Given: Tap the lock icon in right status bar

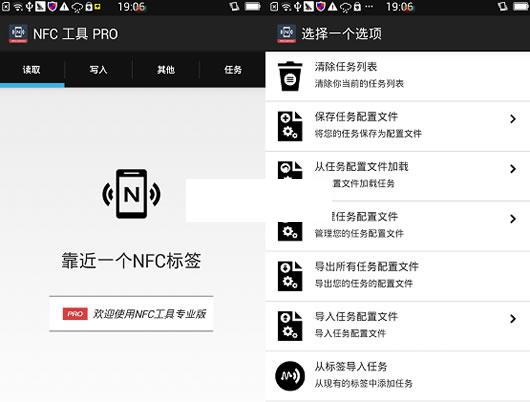Looking at the screenshot, I should click(357, 7).
